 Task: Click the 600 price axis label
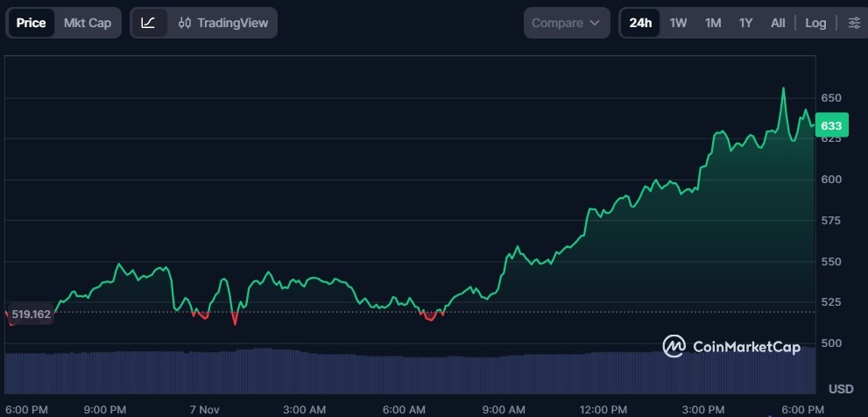(x=830, y=180)
